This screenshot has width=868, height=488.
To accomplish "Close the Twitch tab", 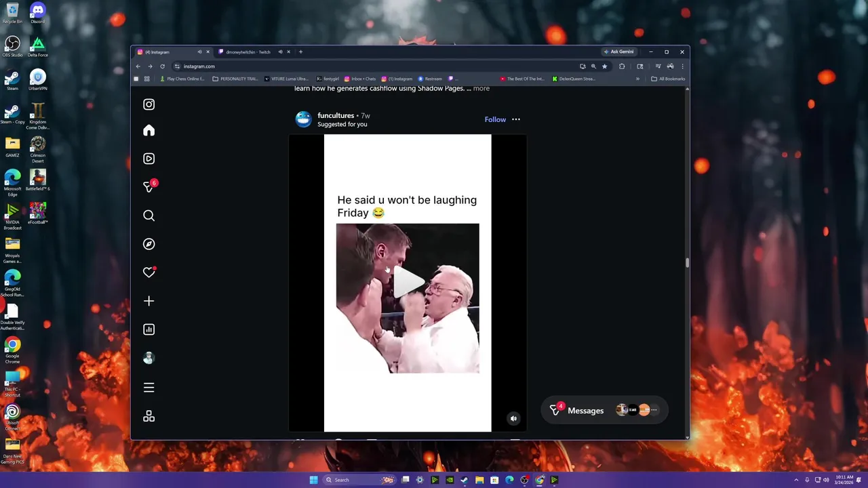I will tap(288, 52).
